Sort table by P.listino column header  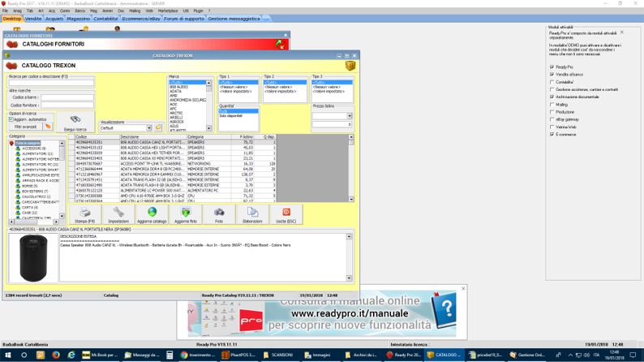coord(243,137)
